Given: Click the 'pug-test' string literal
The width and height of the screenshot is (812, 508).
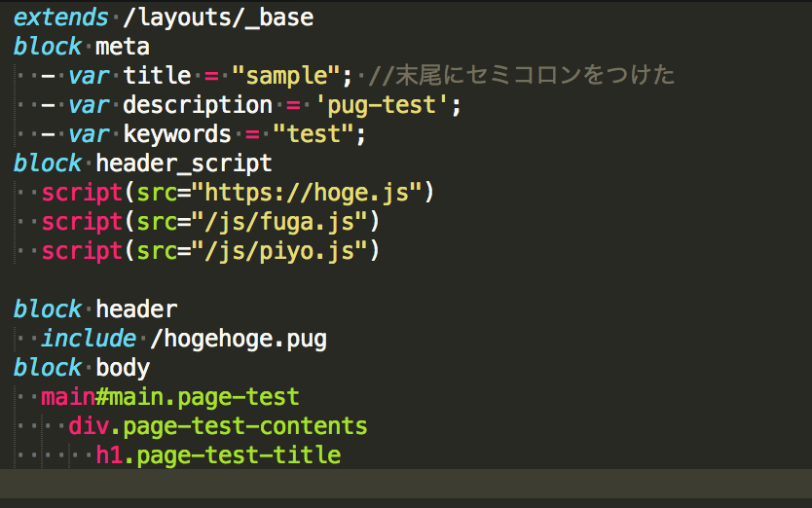Looking at the screenshot, I should [x=381, y=105].
